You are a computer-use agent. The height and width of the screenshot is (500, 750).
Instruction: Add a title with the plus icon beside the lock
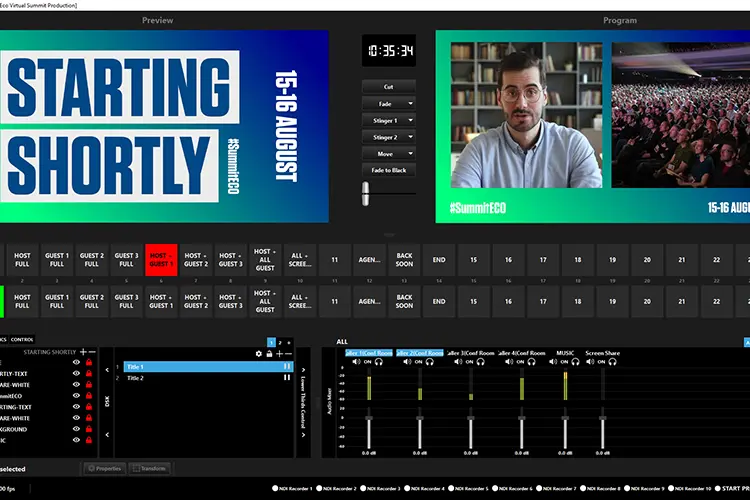click(279, 354)
